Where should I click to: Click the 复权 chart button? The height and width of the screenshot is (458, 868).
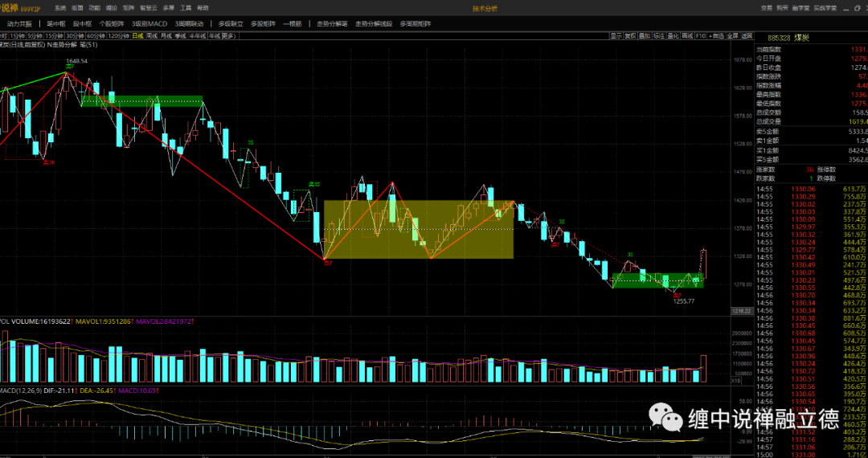point(631,36)
